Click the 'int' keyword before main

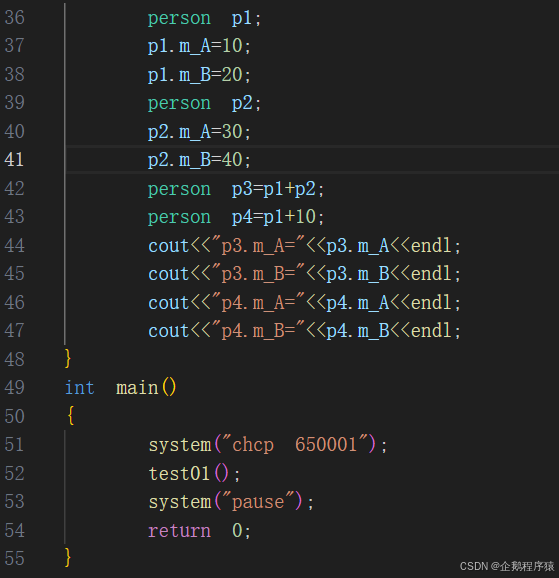(x=80, y=388)
